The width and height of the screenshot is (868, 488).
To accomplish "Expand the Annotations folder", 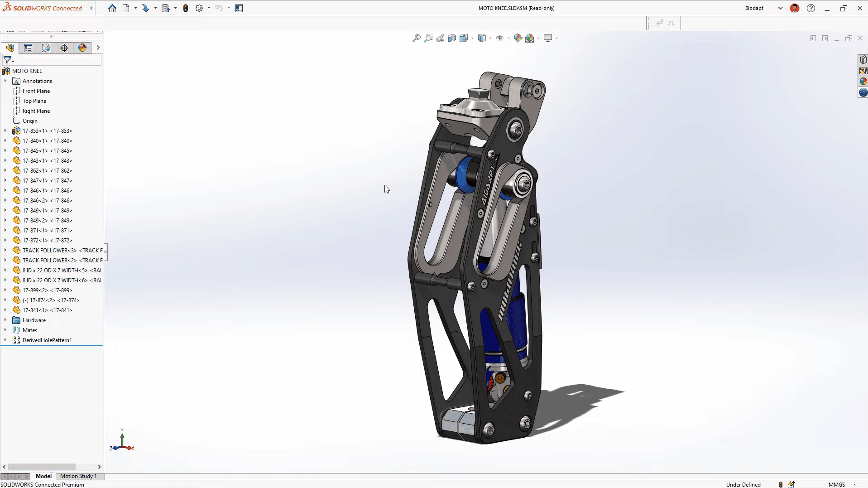I will point(5,81).
